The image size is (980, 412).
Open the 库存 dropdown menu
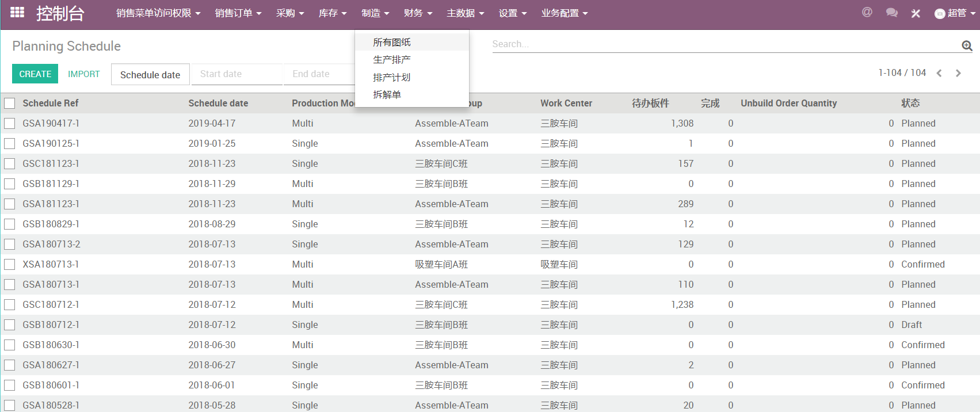(x=332, y=13)
